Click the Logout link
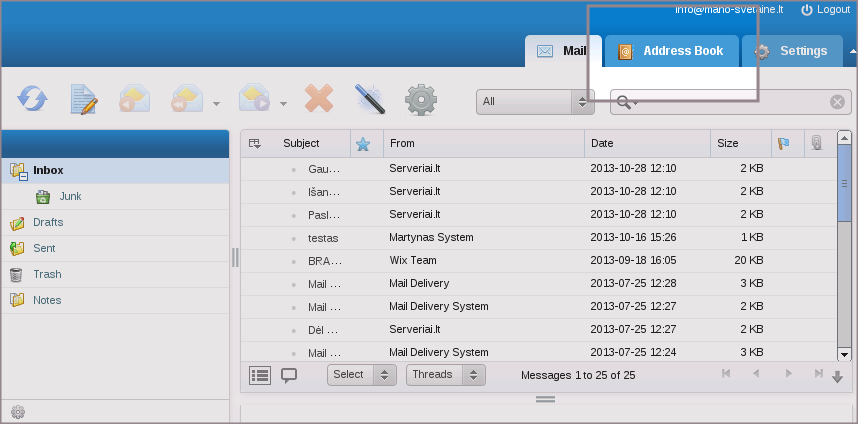The image size is (858, 424). (x=825, y=9)
